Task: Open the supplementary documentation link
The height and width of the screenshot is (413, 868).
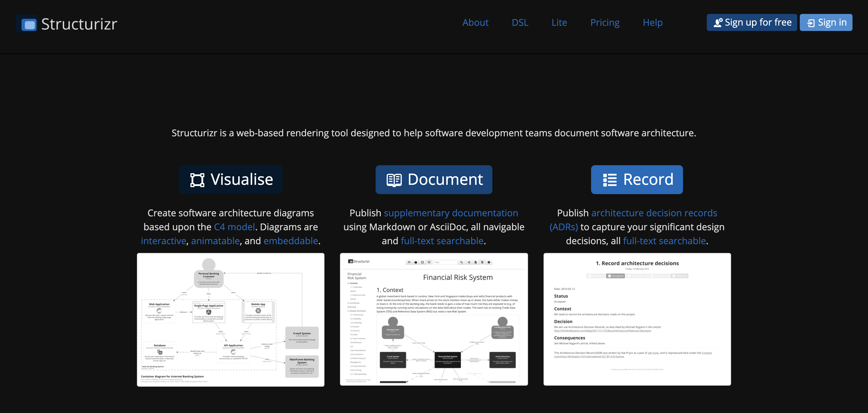Action: point(451,213)
